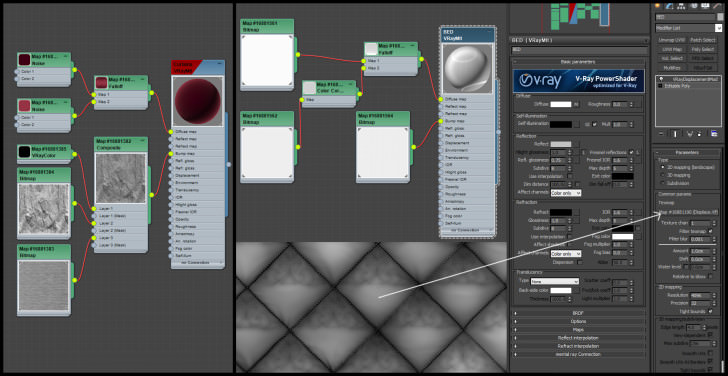Viewport: 728px width, 376px height.
Task: Open the Utilities command panel tab
Action: tap(717, 6)
